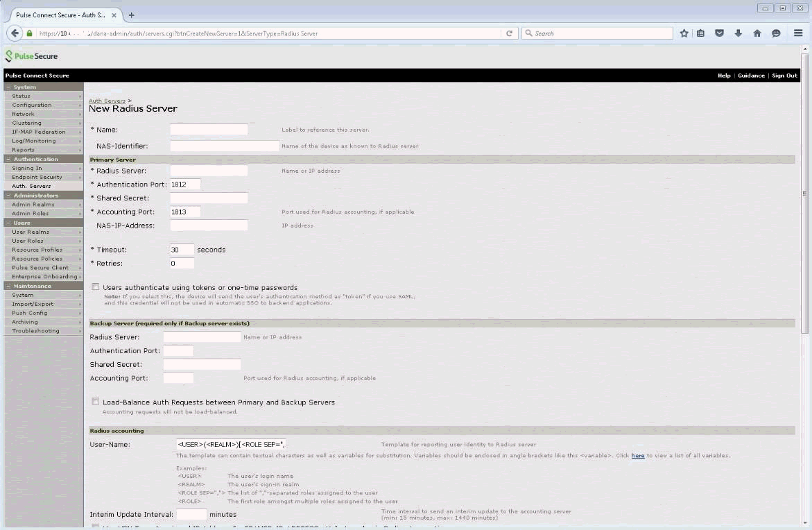
Task: Click the Auth Servers breadcrumb link
Action: click(x=107, y=101)
